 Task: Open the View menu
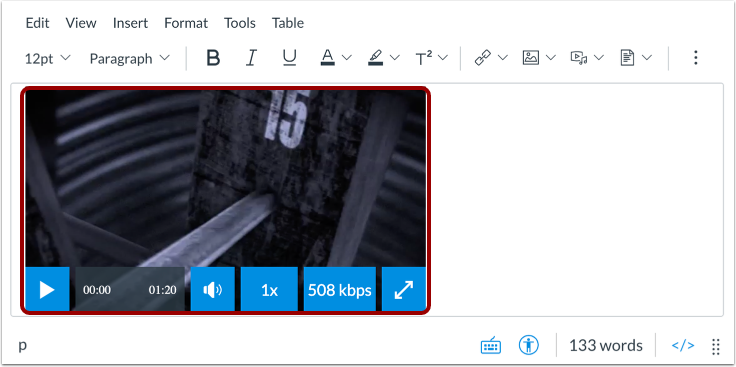81,23
